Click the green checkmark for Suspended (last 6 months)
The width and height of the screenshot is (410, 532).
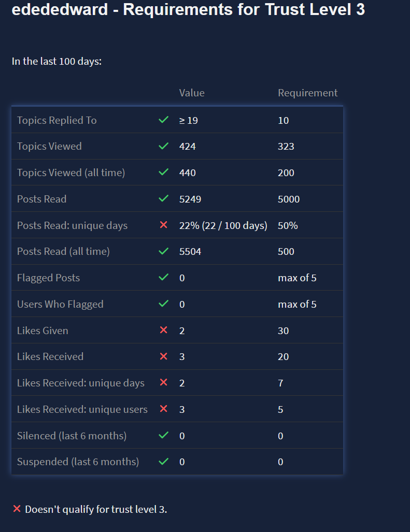[164, 462]
